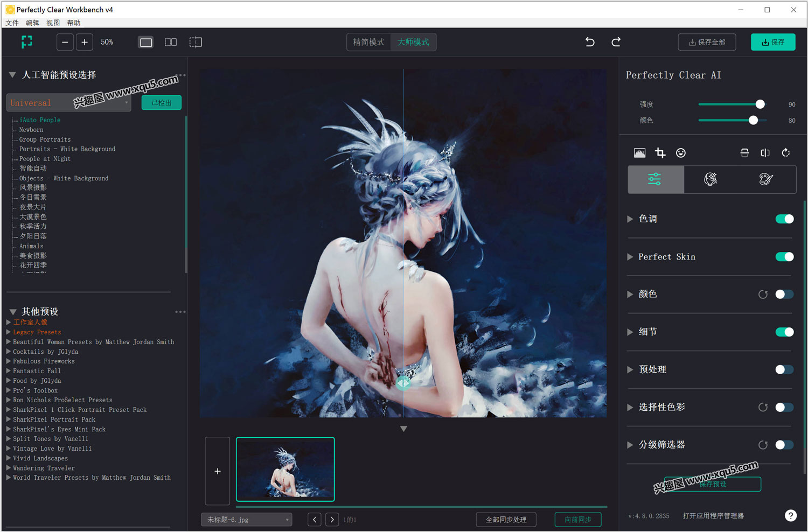The height and width of the screenshot is (532, 808).
Task: Select the crop tool icon
Action: point(660,153)
